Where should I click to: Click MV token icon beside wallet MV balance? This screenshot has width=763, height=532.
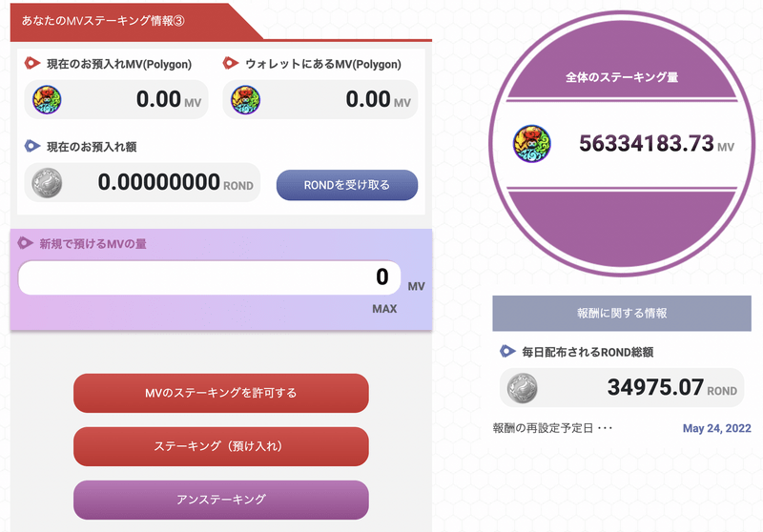tap(245, 99)
